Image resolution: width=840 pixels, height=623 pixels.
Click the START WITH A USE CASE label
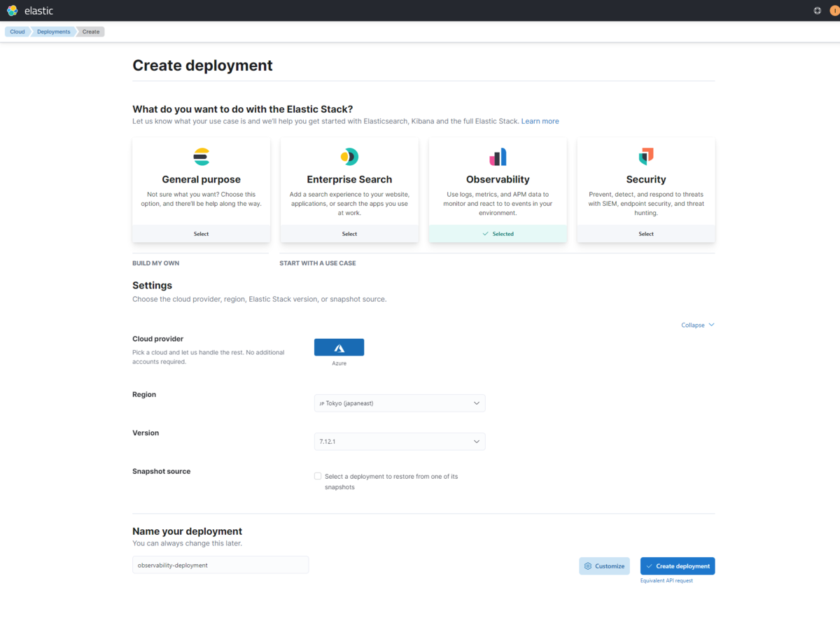point(317,263)
